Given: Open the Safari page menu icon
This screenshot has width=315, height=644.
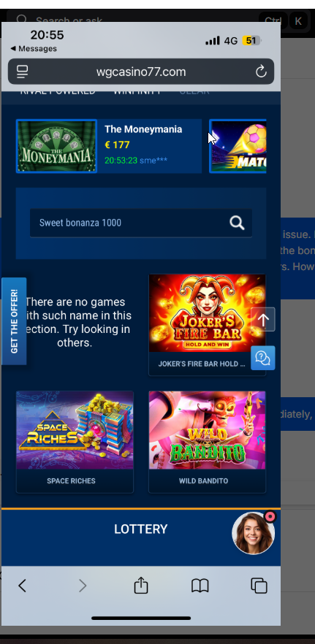Looking at the screenshot, I should [22, 72].
